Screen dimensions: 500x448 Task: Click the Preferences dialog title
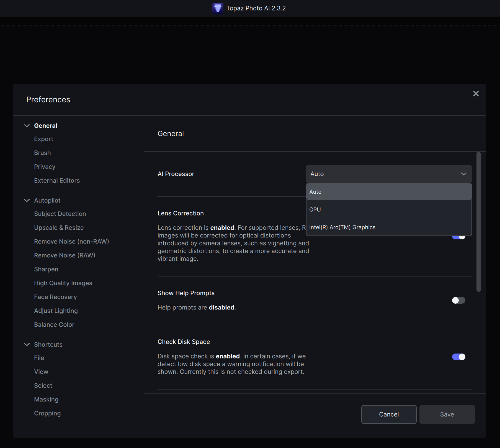coord(48,99)
